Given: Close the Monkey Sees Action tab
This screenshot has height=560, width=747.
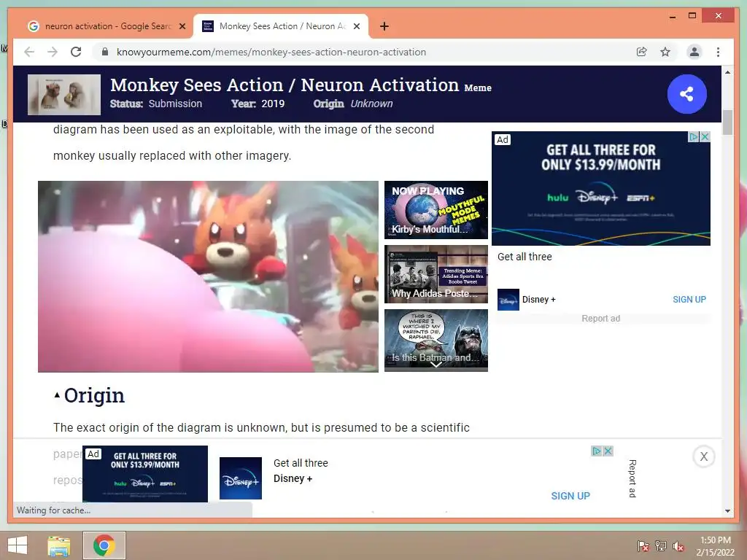Looking at the screenshot, I should click(x=356, y=26).
